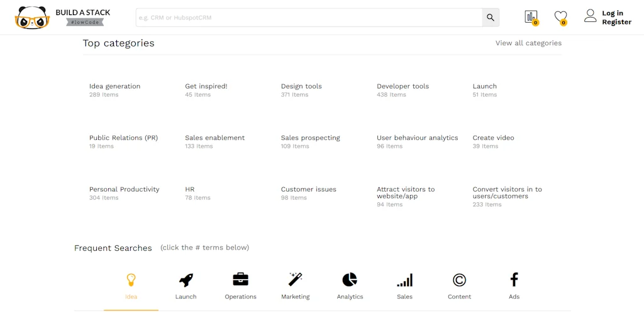
Task: Select the Analytics pie chart icon
Action: click(x=350, y=280)
